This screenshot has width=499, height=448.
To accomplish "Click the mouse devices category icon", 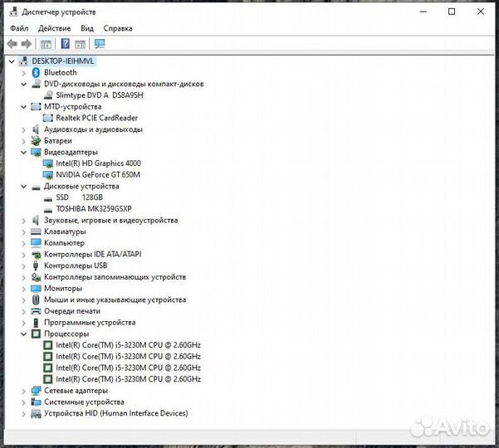I will tap(36, 299).
